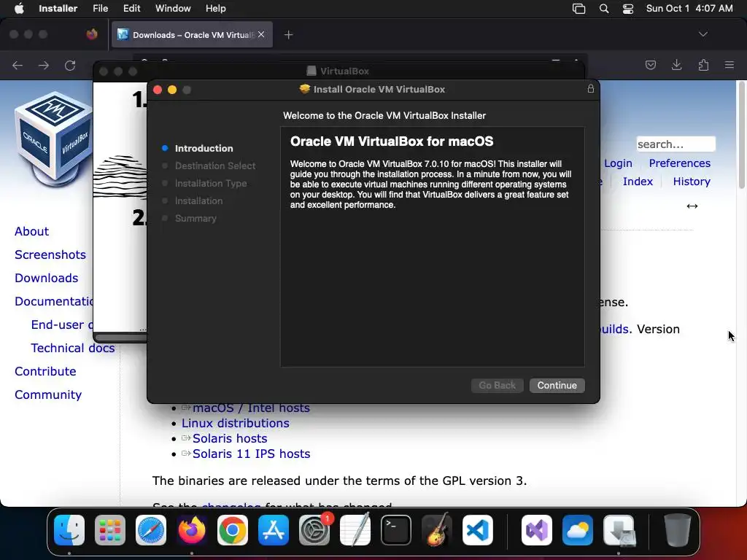Select the Introduction step in the installer sidebar
The height and width of the screenshot is (560, 747).
tap(204, 148)
